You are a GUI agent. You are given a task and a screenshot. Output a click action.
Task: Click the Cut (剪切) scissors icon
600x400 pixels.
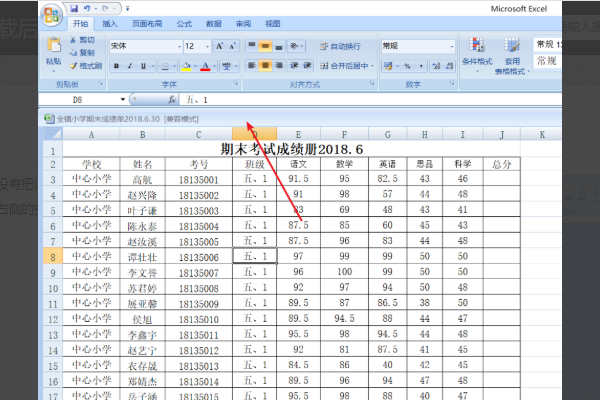click(72, 40)
